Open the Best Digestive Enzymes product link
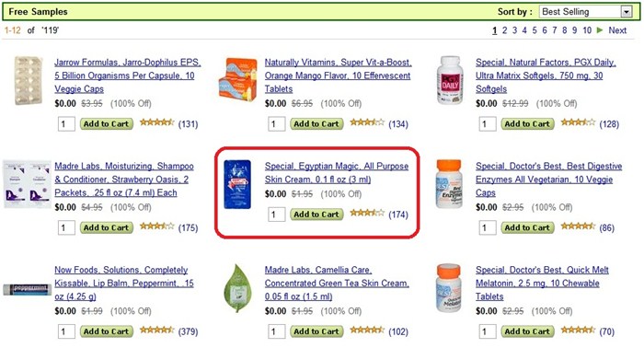The image size is (644, 348). click(x=548, y=180)
